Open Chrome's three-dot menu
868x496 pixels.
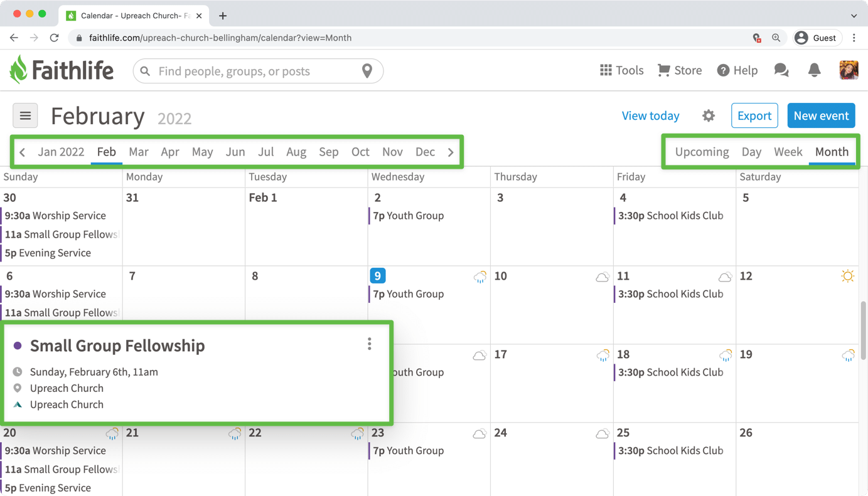(854, 38)
